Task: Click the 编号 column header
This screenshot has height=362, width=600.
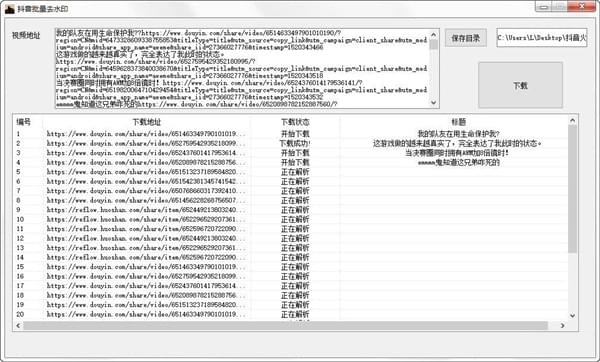Action: click(24, 122)
